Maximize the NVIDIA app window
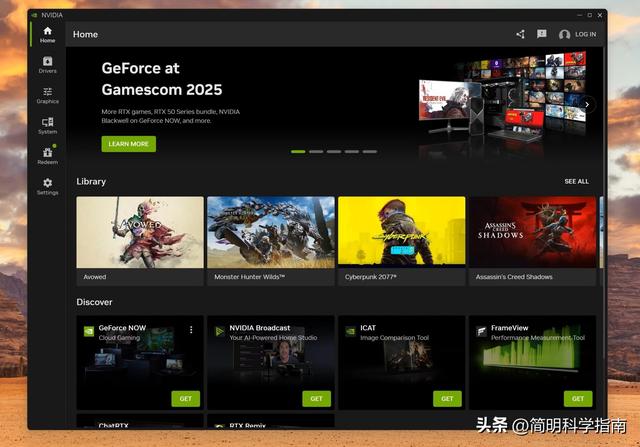Image resolution: width=640 pixels, height=447 pixels. 589,15
